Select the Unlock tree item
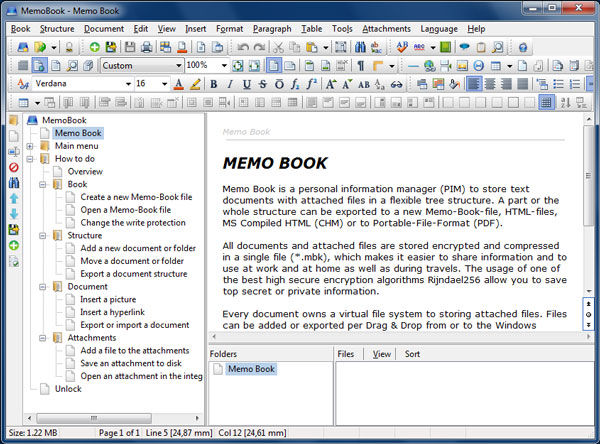 pos(68,389)
